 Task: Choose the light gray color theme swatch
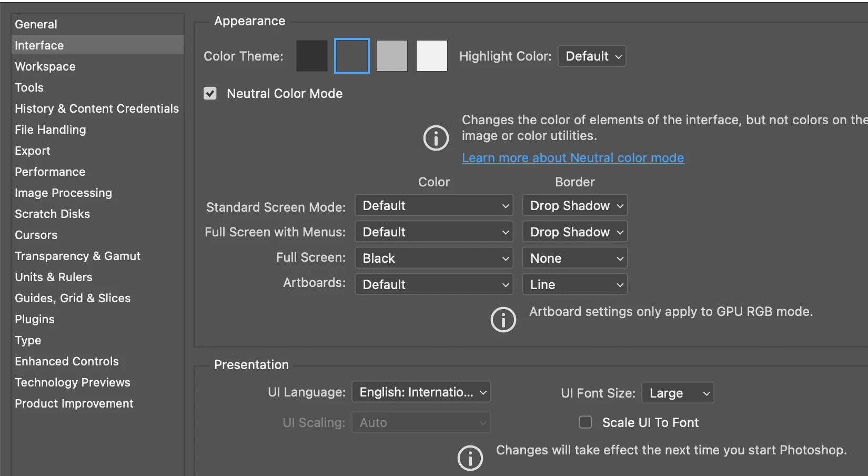pos(392,56)
